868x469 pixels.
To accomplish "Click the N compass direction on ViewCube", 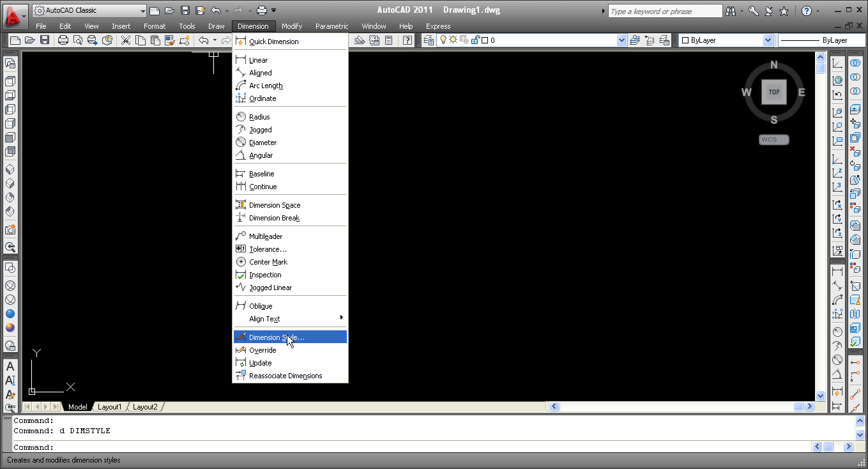I will click(x=774, y=65).
